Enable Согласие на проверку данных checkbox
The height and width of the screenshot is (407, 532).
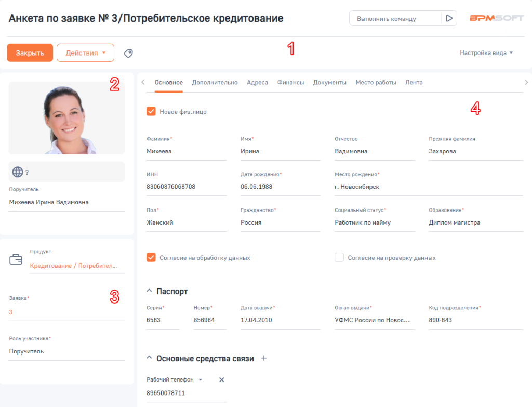click(339, 257)
